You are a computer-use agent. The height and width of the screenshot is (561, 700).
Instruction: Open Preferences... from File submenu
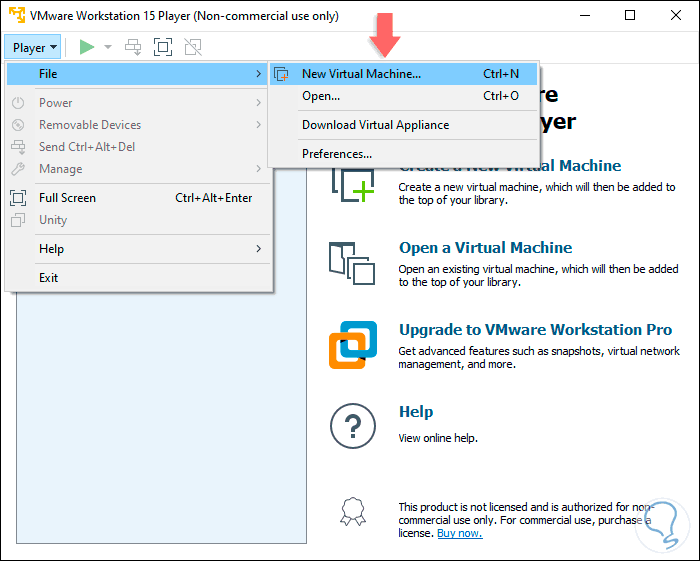404,154
